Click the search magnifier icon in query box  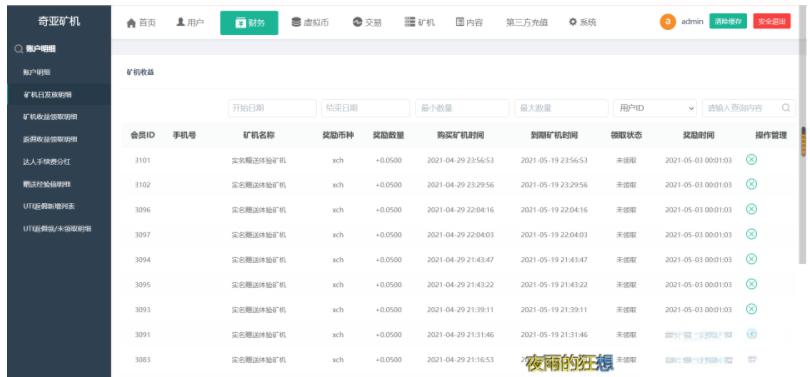(786, 108)
